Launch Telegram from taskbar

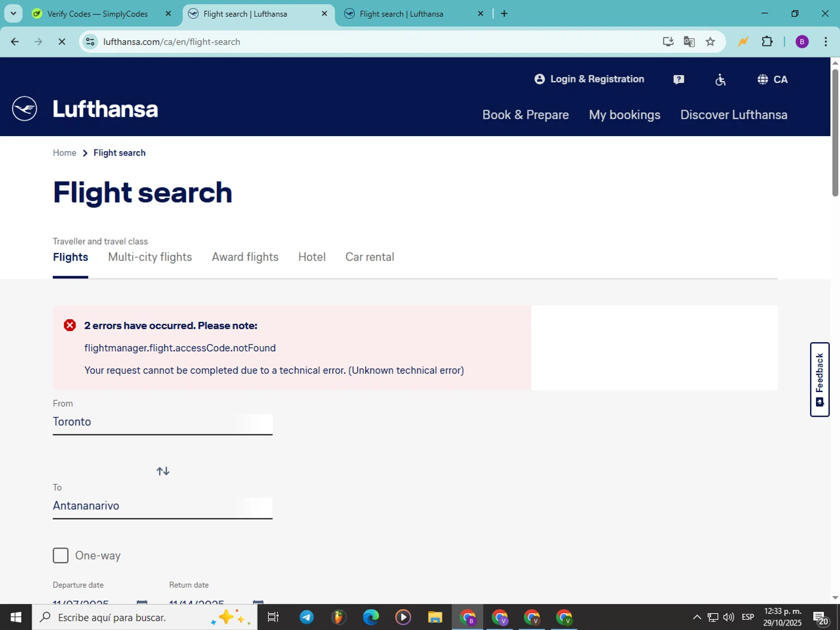coord(306,617)
